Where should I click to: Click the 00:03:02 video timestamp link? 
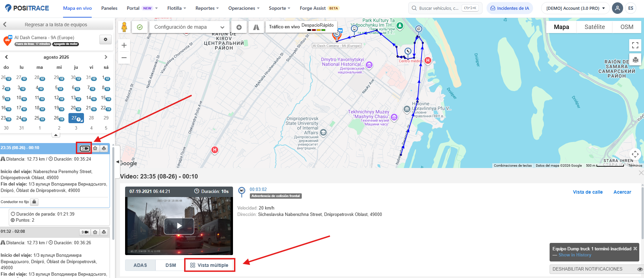(258, 190)
